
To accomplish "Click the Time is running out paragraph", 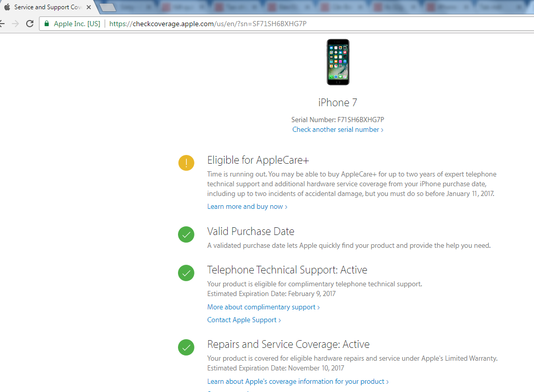I will pos(352,184).
